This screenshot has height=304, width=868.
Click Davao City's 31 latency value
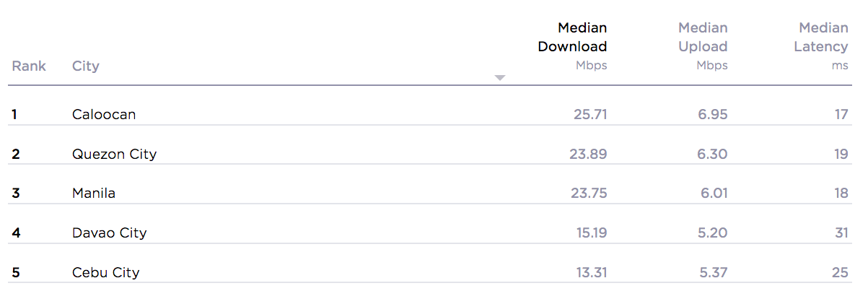point(841,233)
